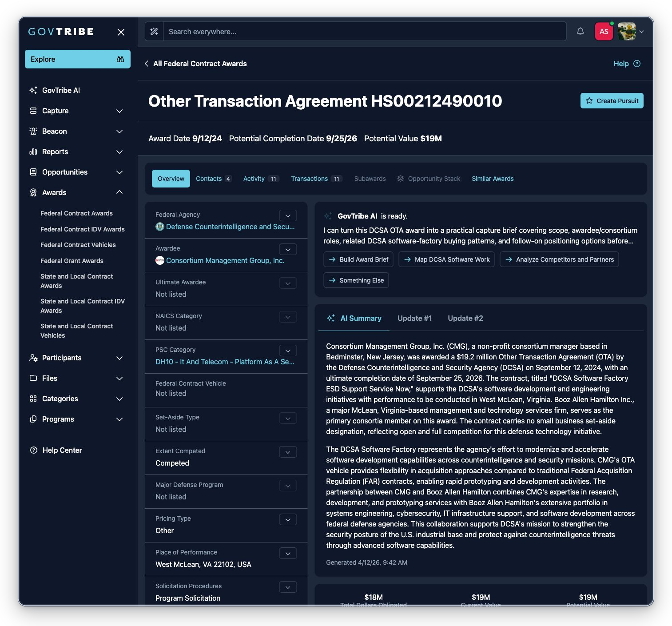The width and height of the screenshot is (672, 626).
Task: Expand the Beacon menu chevron
Action: [119, 131]
